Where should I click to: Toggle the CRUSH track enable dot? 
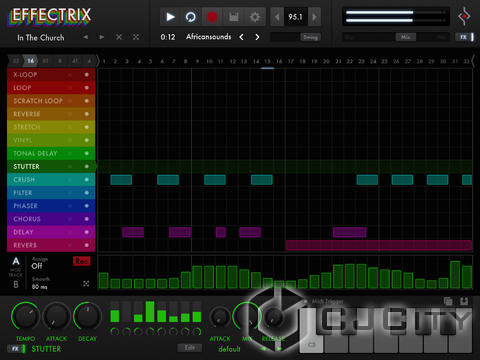(x=87, y=180)
